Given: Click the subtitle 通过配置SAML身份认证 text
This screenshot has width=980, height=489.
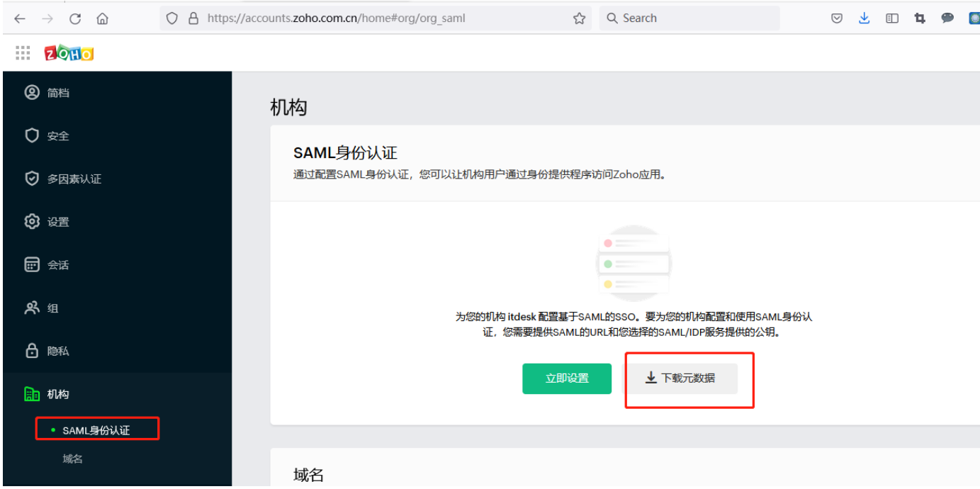Looking at the screenshot, I should (x=480, y=174).
